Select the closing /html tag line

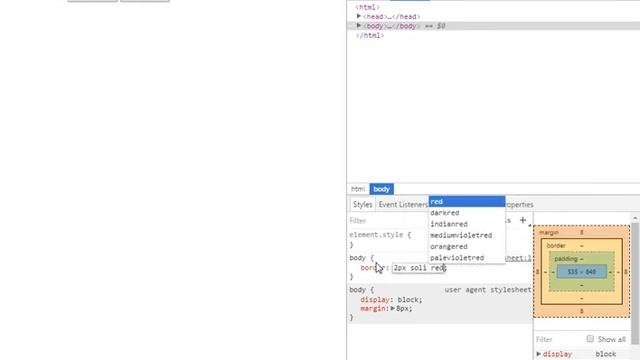tap(369, 36)
